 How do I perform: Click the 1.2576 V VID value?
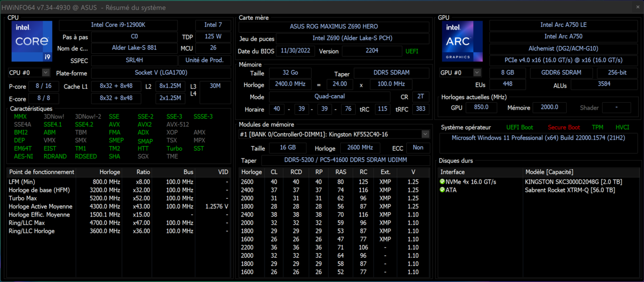pyautogui.click(x=216, y=206)
